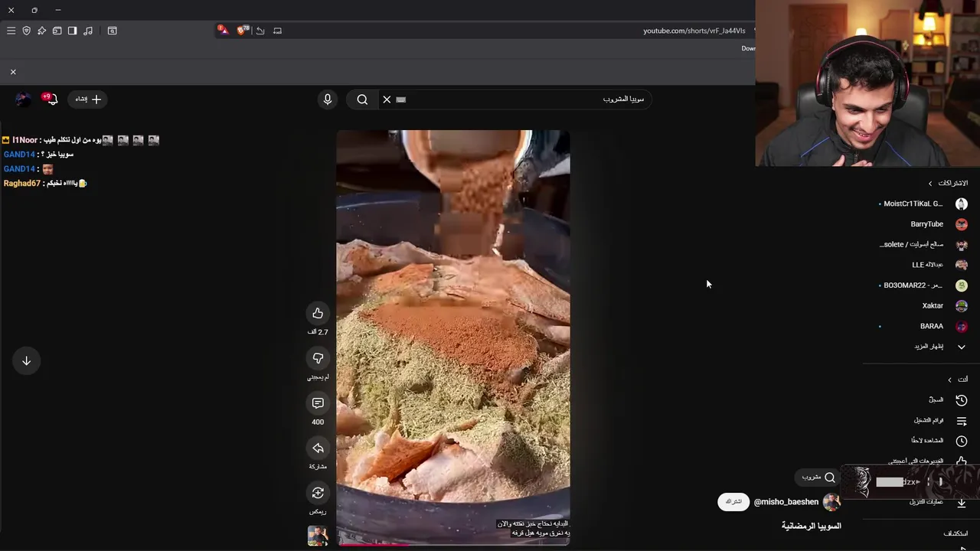Open Playlists (قوائم التشغيل) in sidebar
This screenshot has height=551, width=980.
(940, 420)
